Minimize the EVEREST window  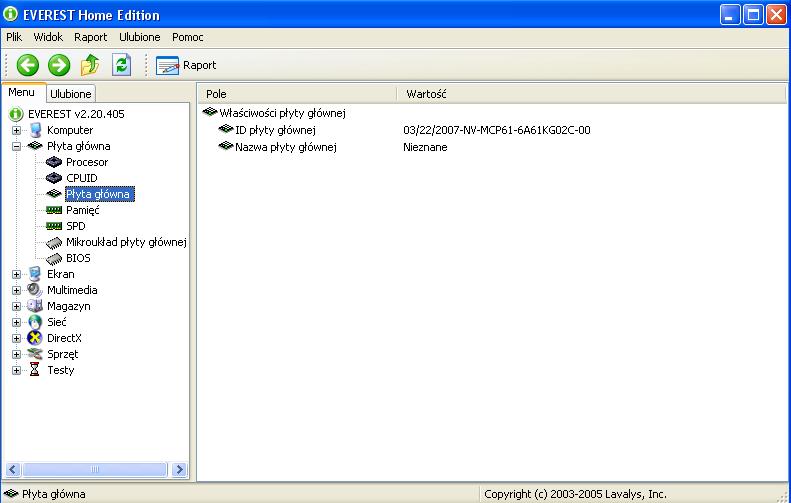coord(729,15)
